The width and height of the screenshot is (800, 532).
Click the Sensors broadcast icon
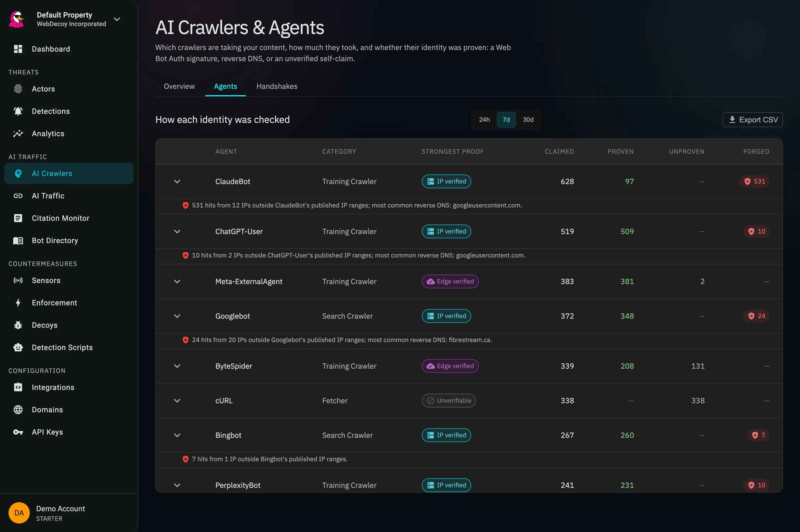(x=18, y=280)
